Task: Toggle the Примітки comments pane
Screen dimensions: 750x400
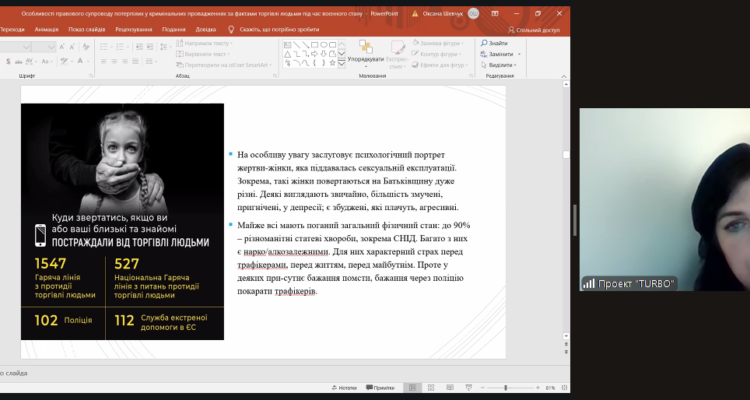Action: pyautogui.click(x=378, y=387)
